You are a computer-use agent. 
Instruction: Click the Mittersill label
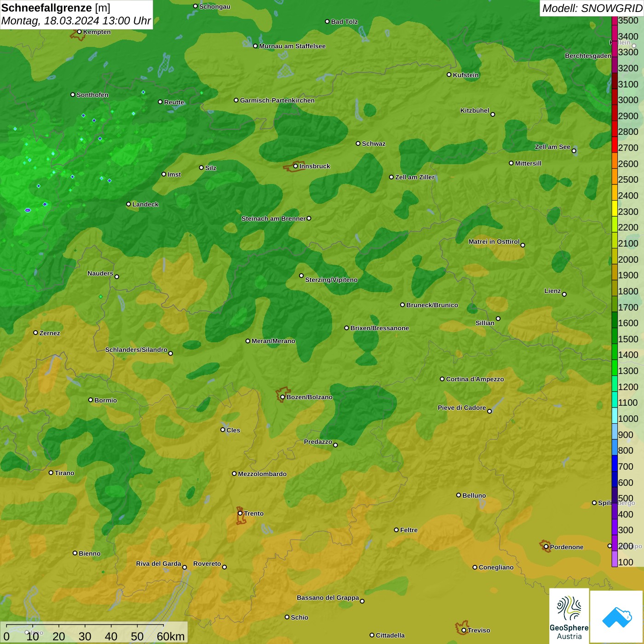[528, 163]
